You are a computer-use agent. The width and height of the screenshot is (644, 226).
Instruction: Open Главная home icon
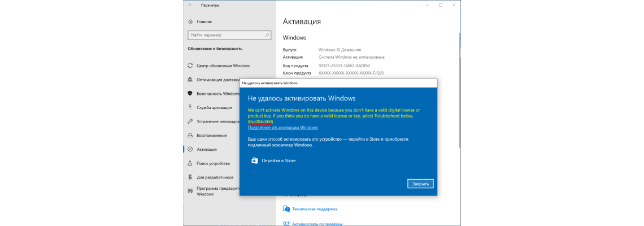tap(190, 21)
